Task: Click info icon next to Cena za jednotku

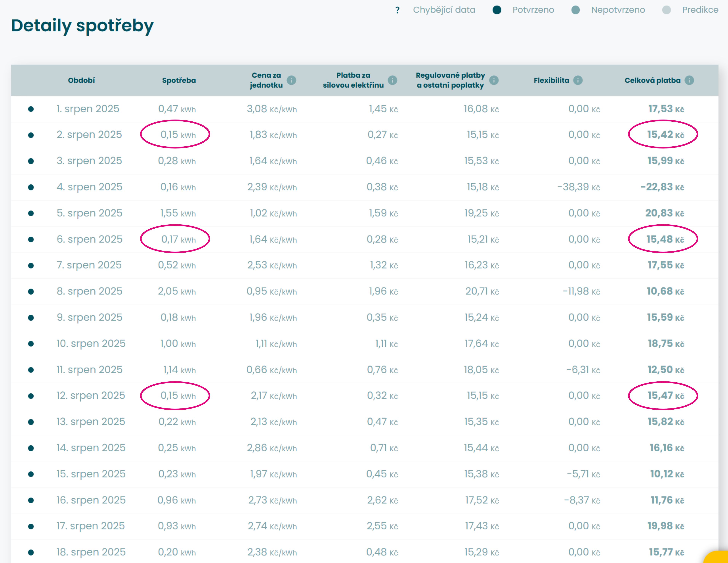Action: (291, 80)
